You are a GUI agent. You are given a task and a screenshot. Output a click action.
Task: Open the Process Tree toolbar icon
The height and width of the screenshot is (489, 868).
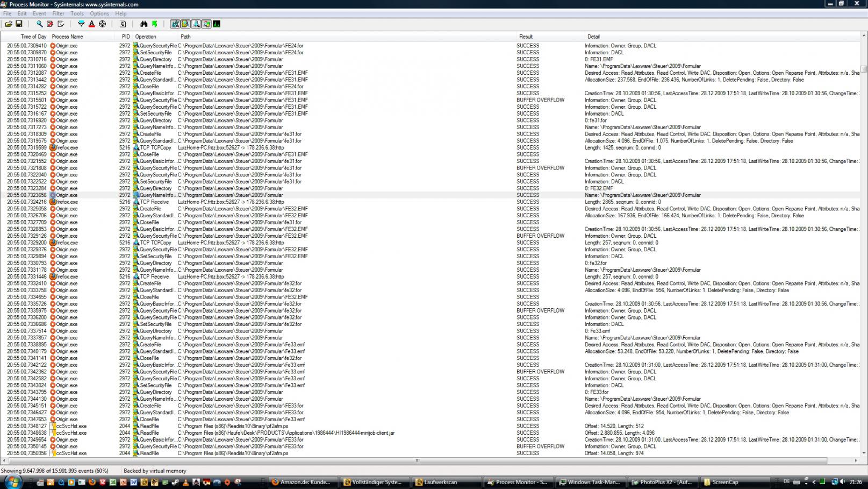pos(123,24)
